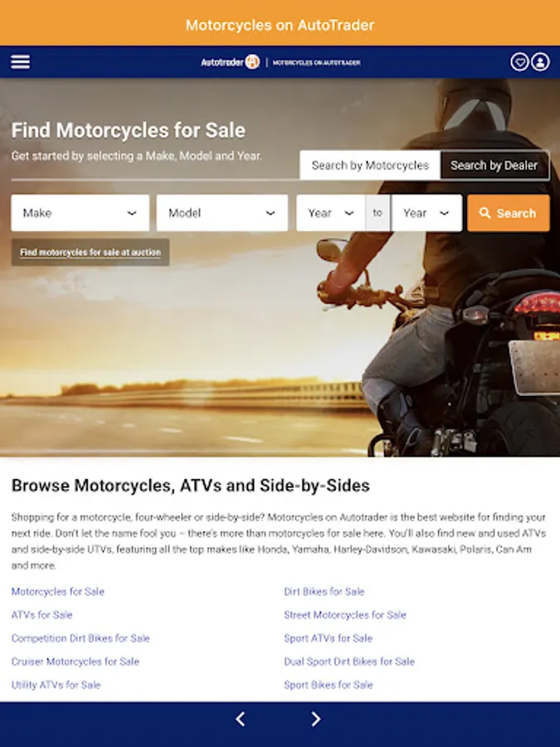The width and height of the screenshot is (560, 747).
Task: Open the hamburger navigation menu
Action: coord(20,62)
